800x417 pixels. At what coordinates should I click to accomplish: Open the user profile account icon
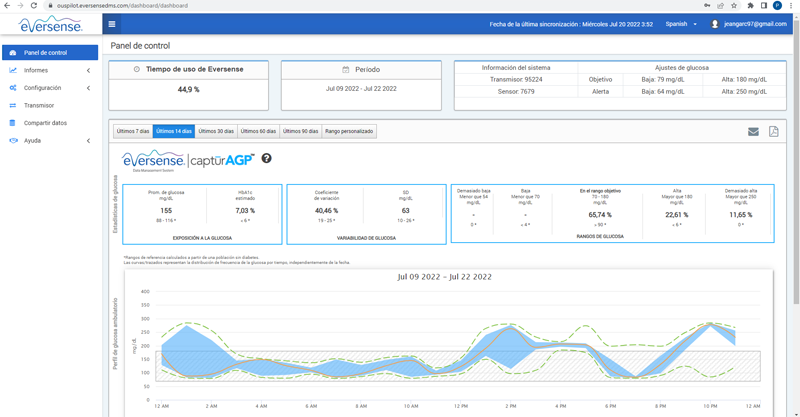coord(715,24)
